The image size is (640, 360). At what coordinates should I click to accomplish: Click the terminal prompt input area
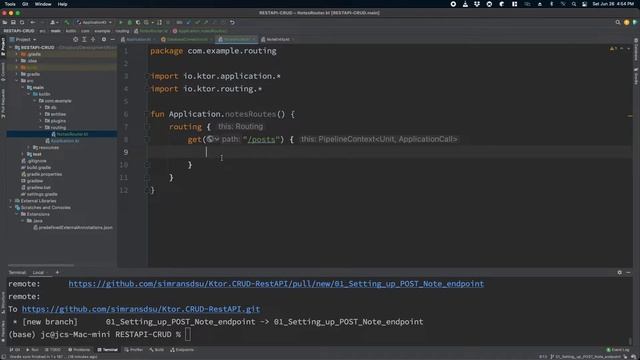pos(188,335)
